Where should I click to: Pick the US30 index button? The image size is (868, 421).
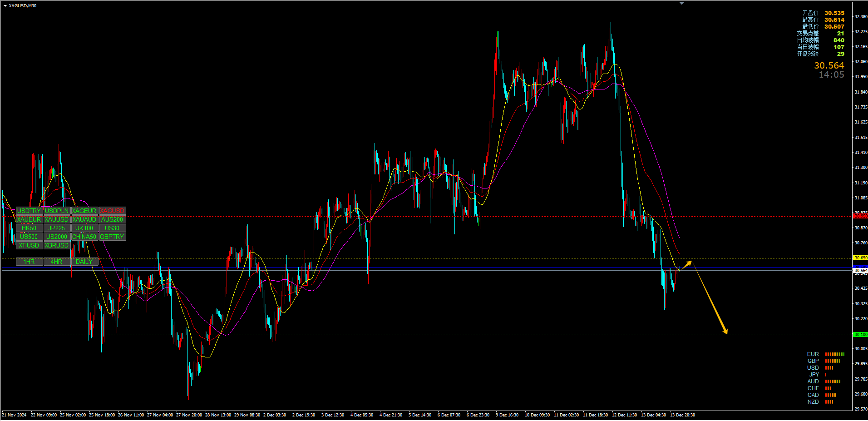point(112,228)
